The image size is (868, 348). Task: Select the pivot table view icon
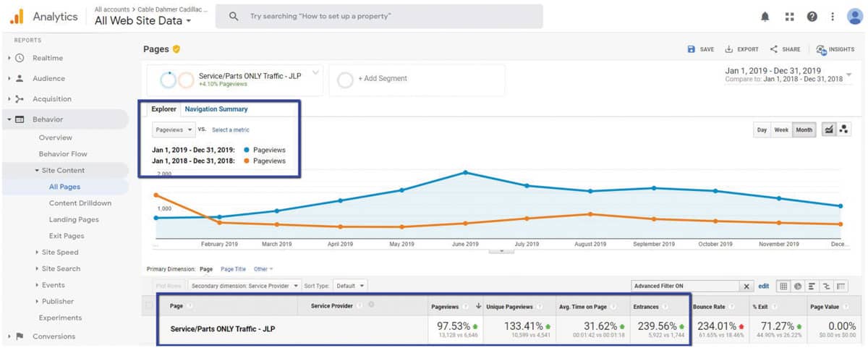(x=841, y=287)
